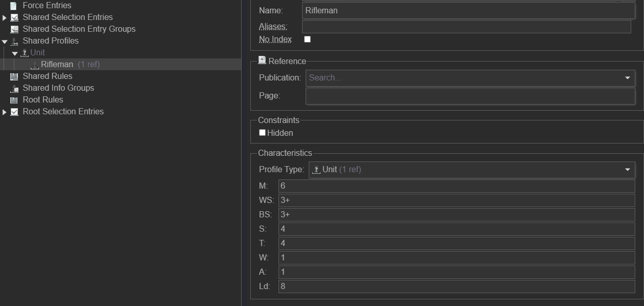Click the Force Entries document icon

click(14, 6)
